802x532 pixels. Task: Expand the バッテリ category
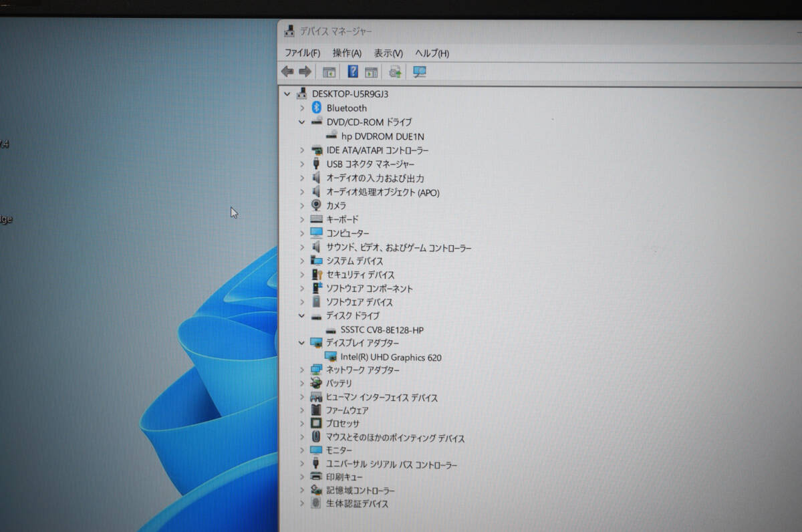(302, 384)
